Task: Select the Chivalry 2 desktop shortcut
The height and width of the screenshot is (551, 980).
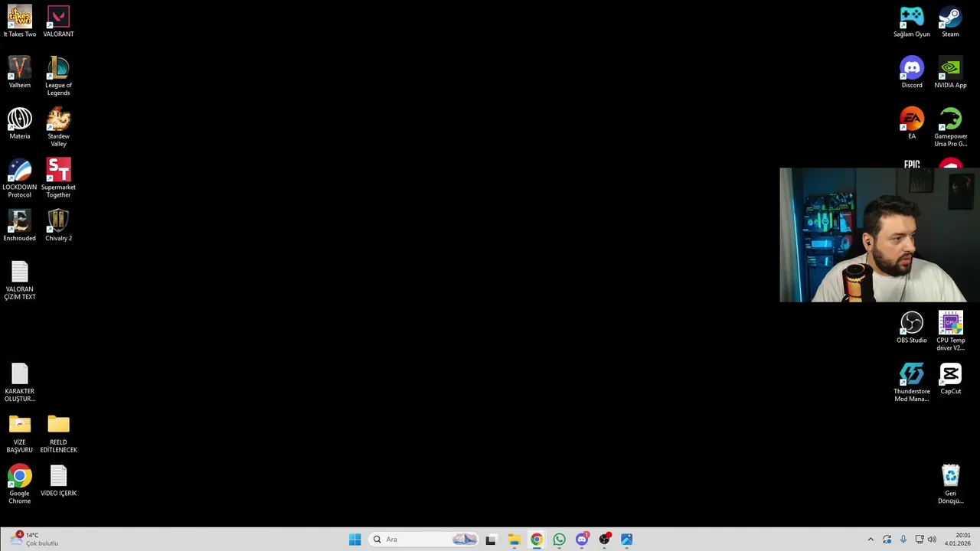Action: point(58,226)
